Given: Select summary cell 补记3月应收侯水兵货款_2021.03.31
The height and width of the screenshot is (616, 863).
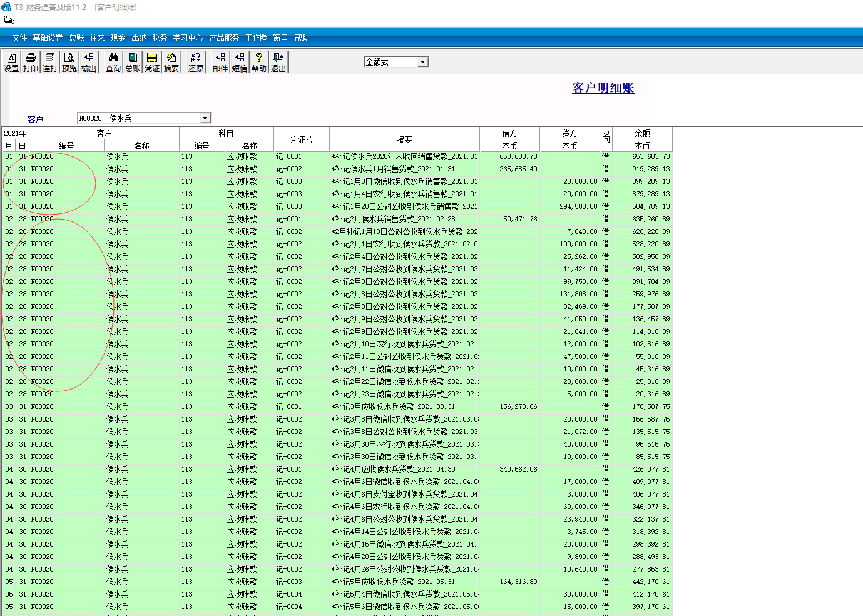Looking at the screenshot, I should click(x=404, y=407).
